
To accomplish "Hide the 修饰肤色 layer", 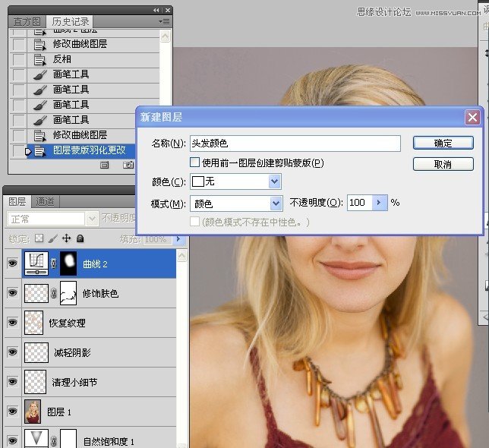I will click(12, 293).
